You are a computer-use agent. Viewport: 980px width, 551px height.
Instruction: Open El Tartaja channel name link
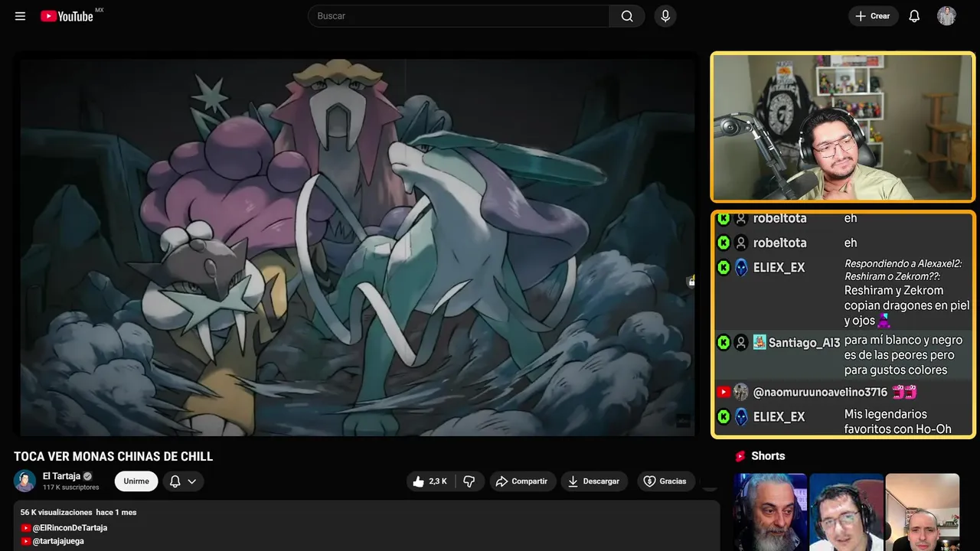61,476
